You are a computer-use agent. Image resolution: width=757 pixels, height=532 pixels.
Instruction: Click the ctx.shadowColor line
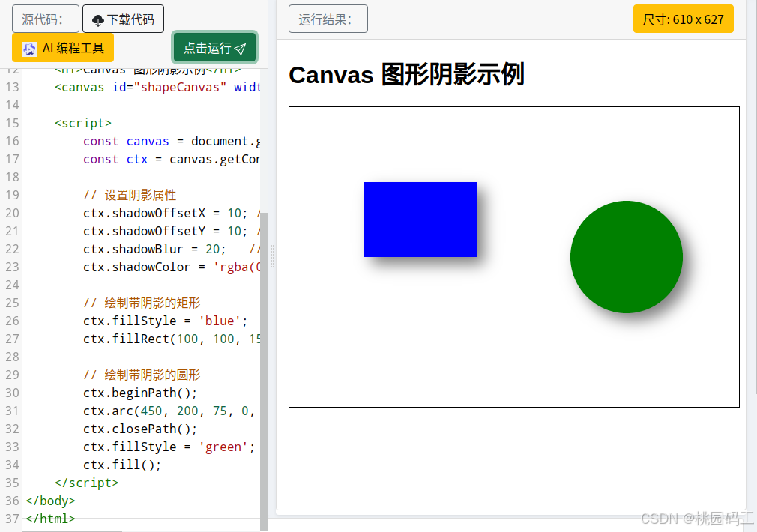pos(172,267)
